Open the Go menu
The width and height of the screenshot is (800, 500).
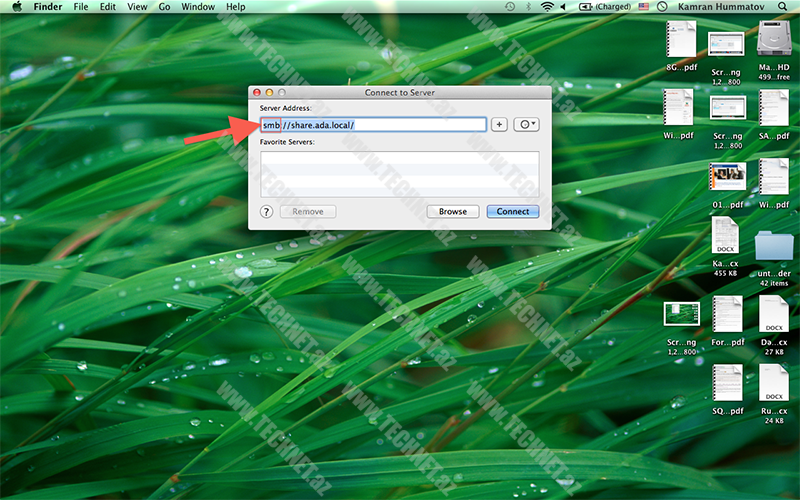pos(164,7)
